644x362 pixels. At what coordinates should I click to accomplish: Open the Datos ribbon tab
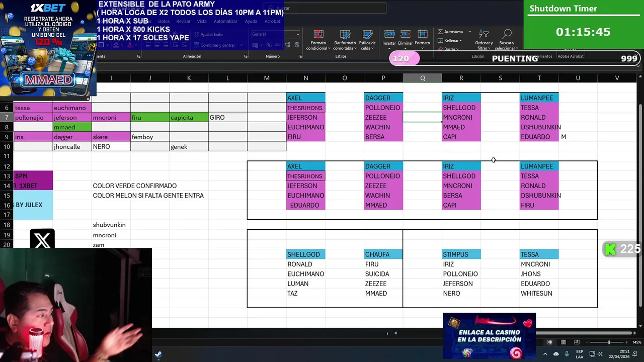click(x=164, y=21)
